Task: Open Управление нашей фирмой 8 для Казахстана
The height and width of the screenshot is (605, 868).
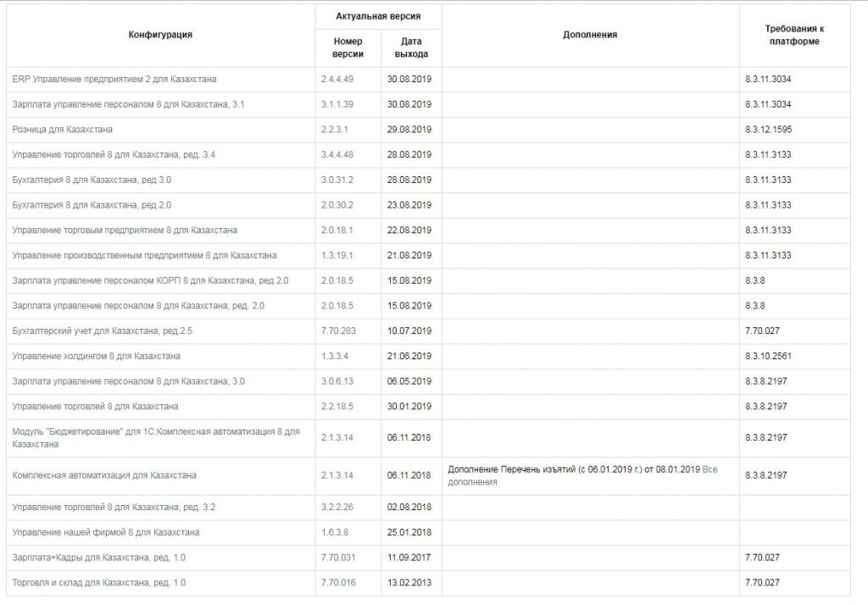Action: pos(105,532)
